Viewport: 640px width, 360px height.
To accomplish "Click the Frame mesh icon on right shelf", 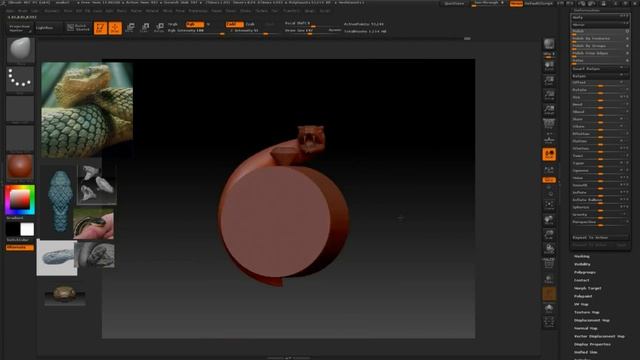I will pos(549,205).
